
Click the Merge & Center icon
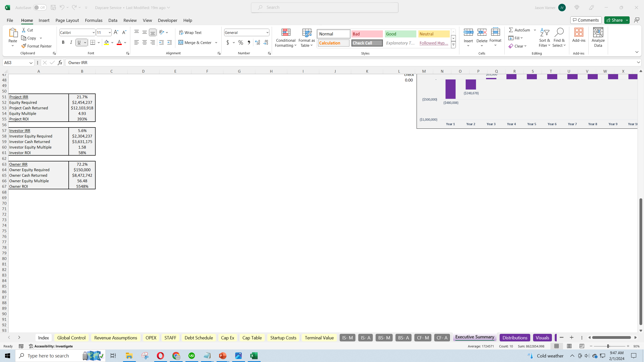coord(181,42)
